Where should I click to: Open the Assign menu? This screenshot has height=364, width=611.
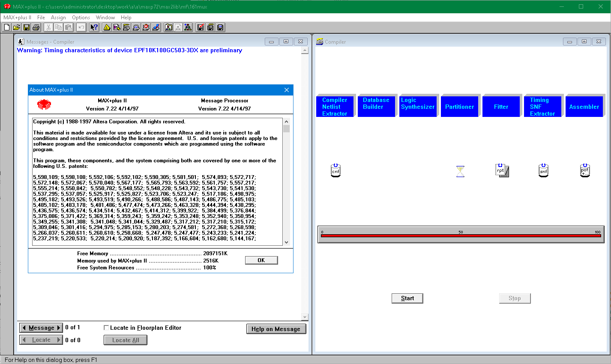(58, 18)
